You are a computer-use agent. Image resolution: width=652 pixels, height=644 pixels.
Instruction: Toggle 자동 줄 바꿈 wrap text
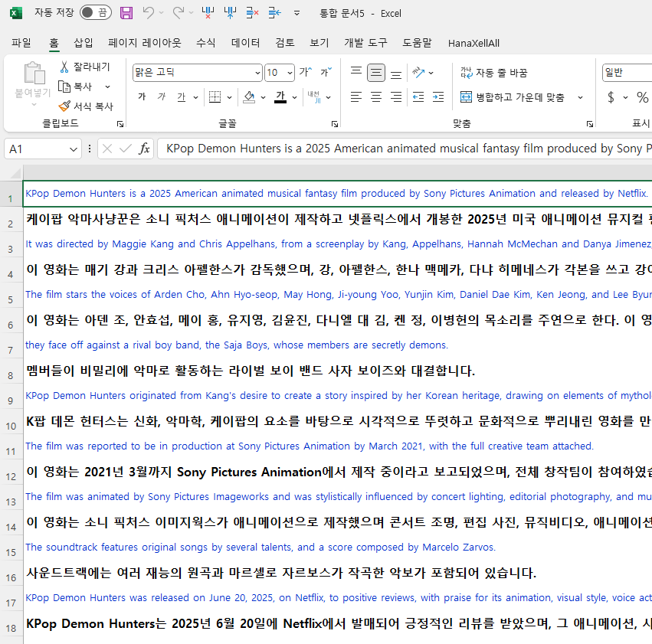[x=493, y=73]
